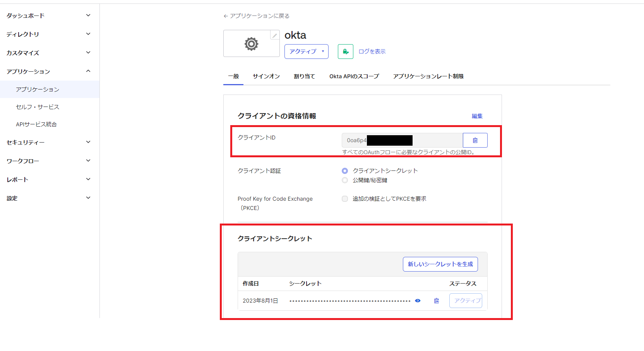Expand the ワークフロー sidebar section
This screenshot has width=644, height=351.
click(x=50, y=161)
